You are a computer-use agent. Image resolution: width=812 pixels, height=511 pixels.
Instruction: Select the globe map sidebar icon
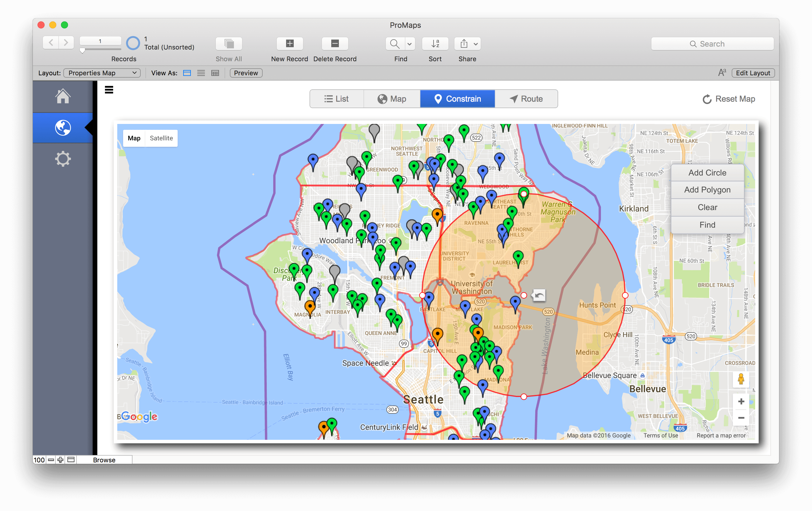(63, 128)
